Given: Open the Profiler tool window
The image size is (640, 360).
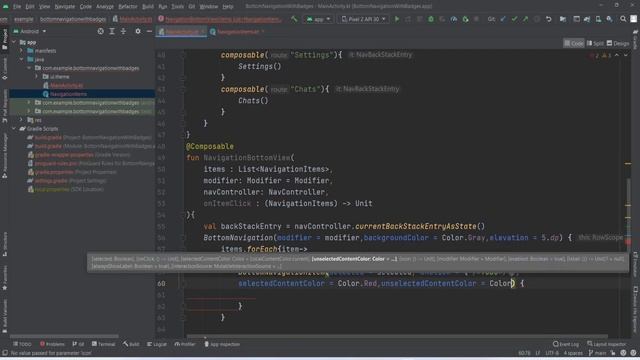Looking at the screenshot, I should [x=185, y=344].
